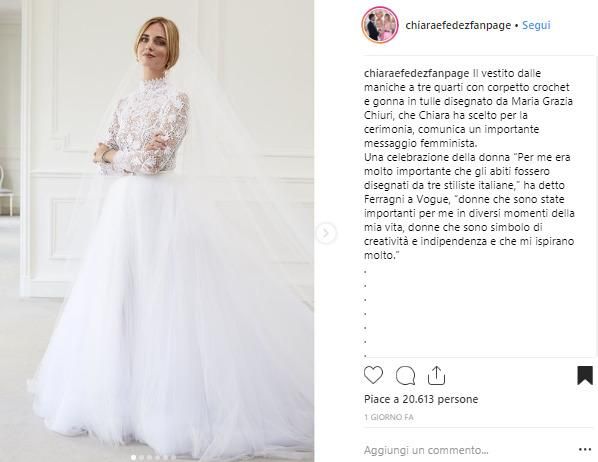
Task: Toggle the saved bookmark icon
Action: coord(585,375)
